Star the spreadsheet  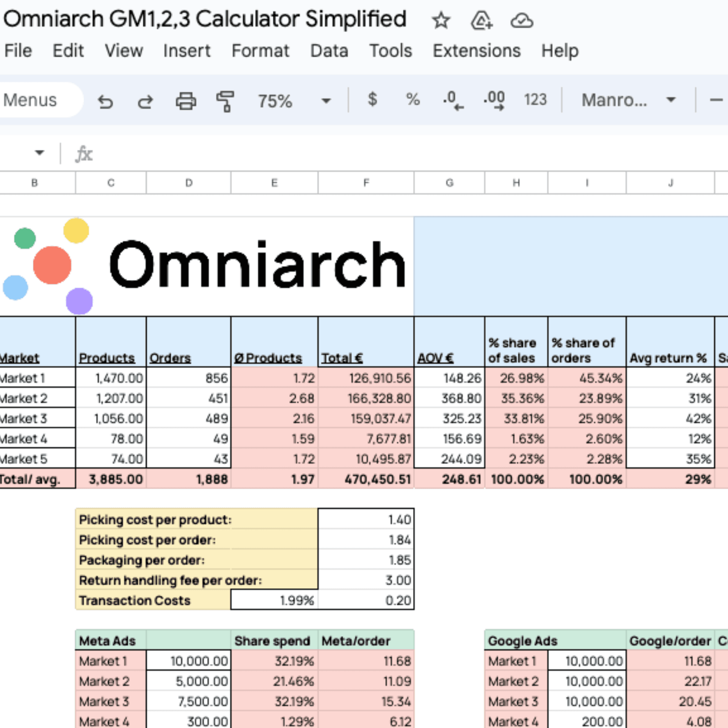441,20
